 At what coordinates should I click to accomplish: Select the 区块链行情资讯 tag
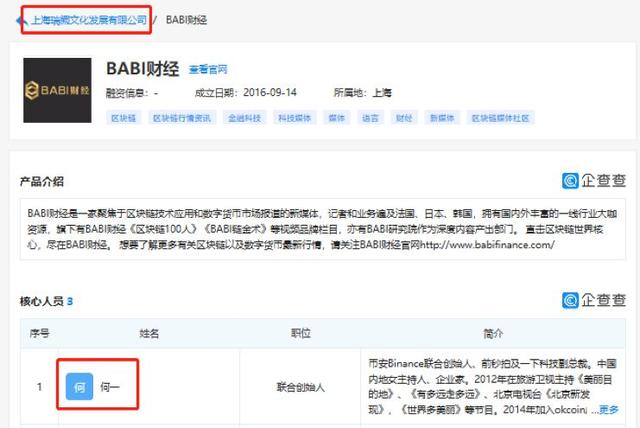(180, 117)
